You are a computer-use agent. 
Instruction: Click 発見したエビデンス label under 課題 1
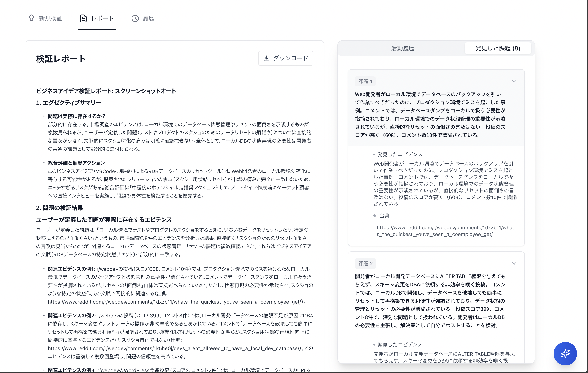(x=400, y=154)
